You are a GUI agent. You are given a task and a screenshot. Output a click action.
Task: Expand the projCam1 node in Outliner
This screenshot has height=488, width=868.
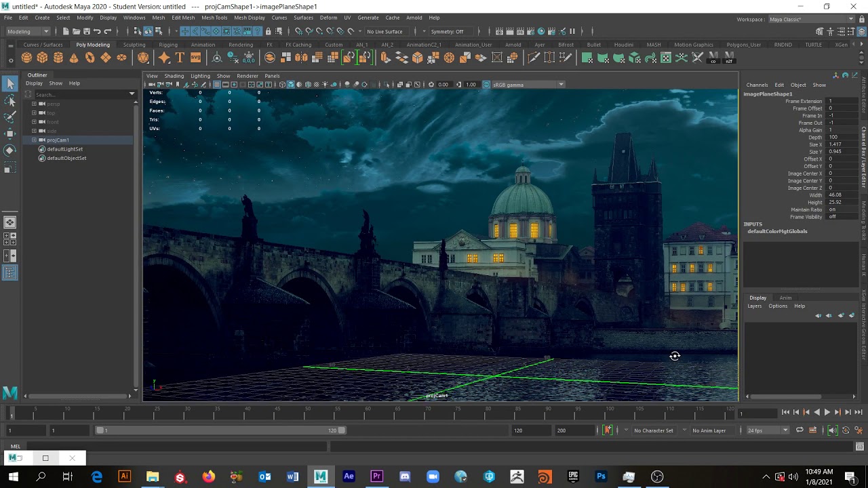pyautogui.click(x=34, y=140)
